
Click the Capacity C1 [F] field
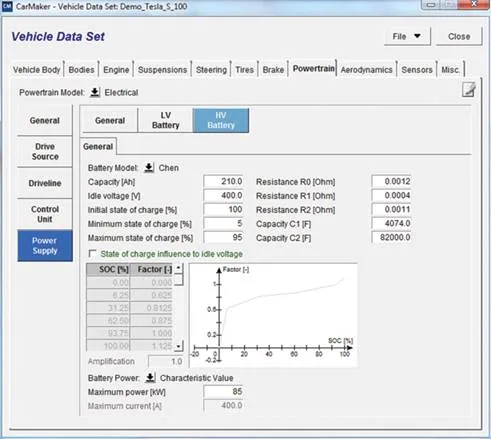[x=391, y=224]
